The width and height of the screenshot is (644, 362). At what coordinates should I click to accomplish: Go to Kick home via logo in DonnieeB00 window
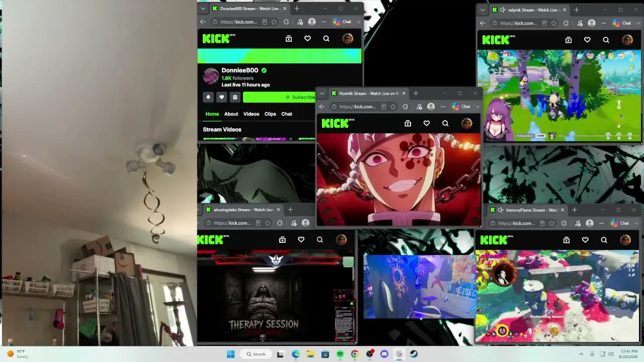pyautogui.click(x=219, y=39)
